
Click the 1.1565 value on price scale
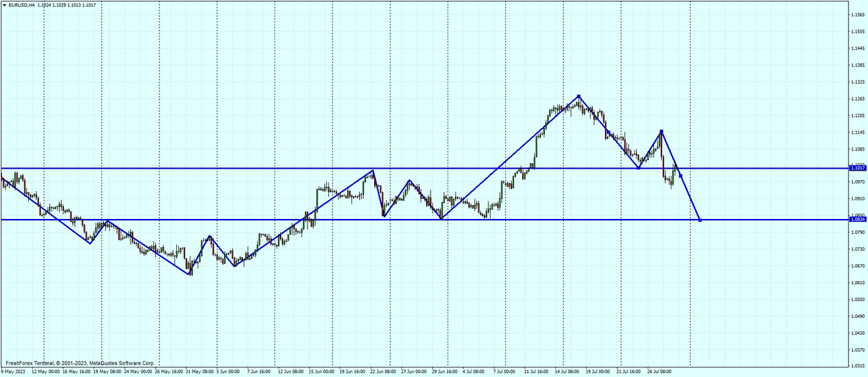pos(858,15)
